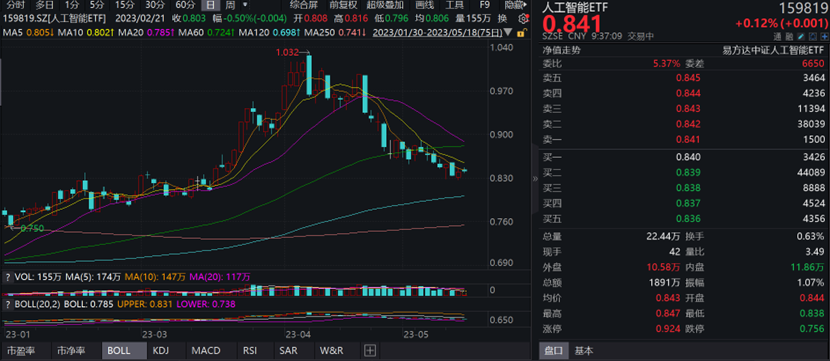Switch to 市净率 indicator tab
Image resolution: width=830 pixels, height=361 pixels.
click(70, 350)
